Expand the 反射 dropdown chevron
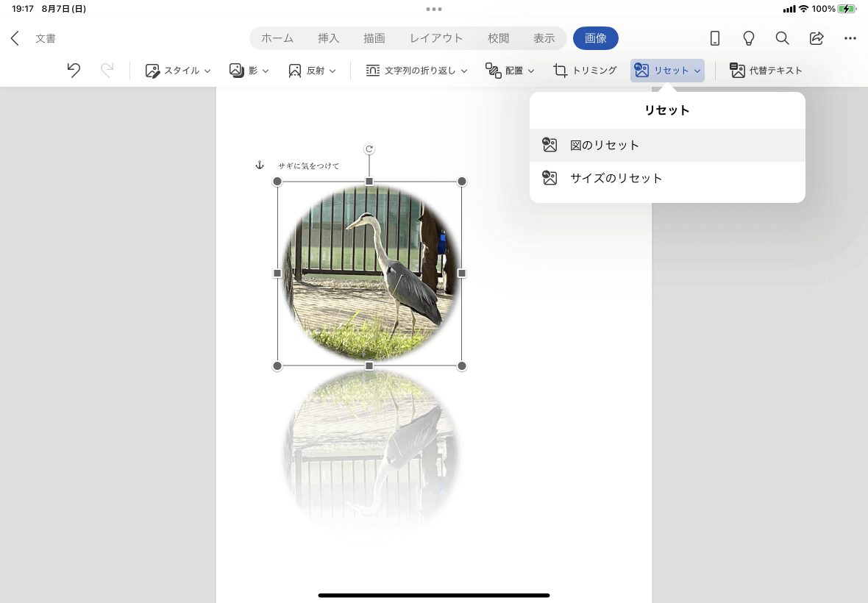 332,71
